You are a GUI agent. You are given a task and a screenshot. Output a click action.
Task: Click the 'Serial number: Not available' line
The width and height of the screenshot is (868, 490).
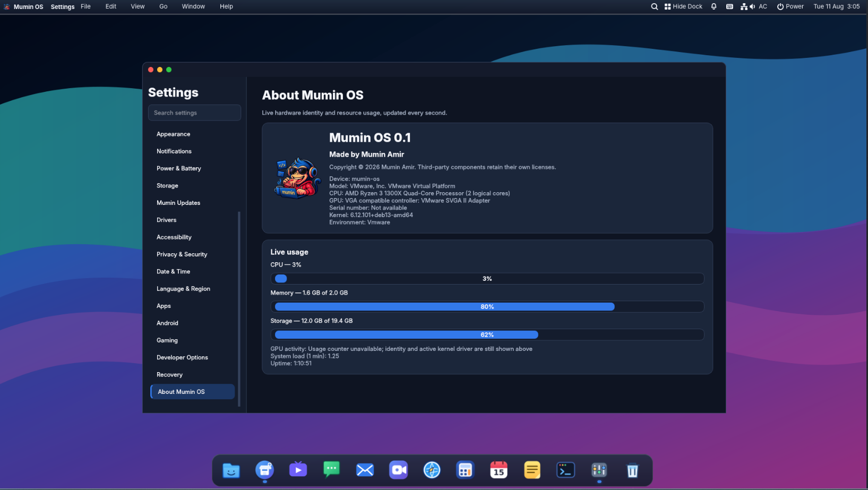pos(368,208)
